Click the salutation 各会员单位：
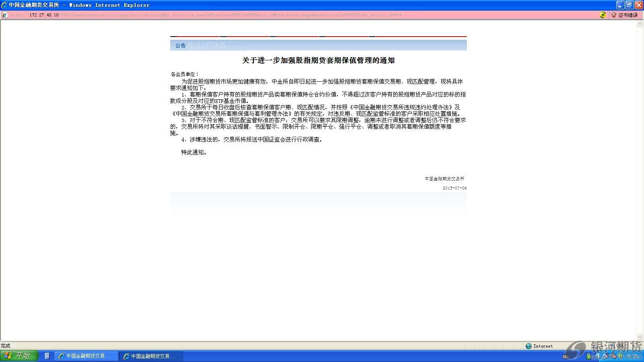 (185, 74)
